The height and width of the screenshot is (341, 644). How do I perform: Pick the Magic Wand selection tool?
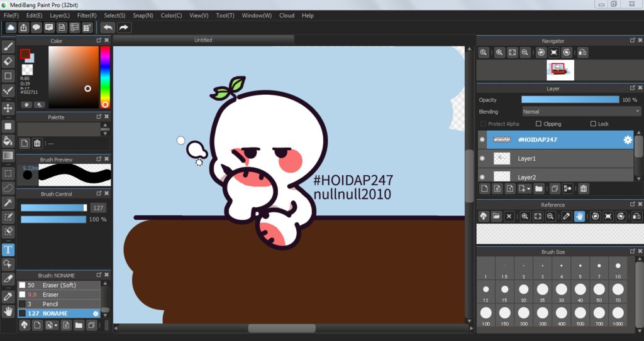click(8, 202)
